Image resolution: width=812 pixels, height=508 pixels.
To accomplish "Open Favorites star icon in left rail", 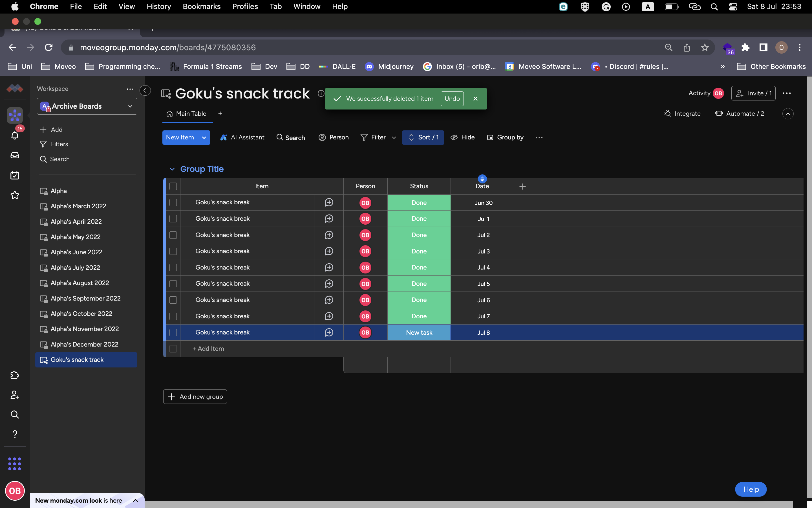I will tap(15, 195).
